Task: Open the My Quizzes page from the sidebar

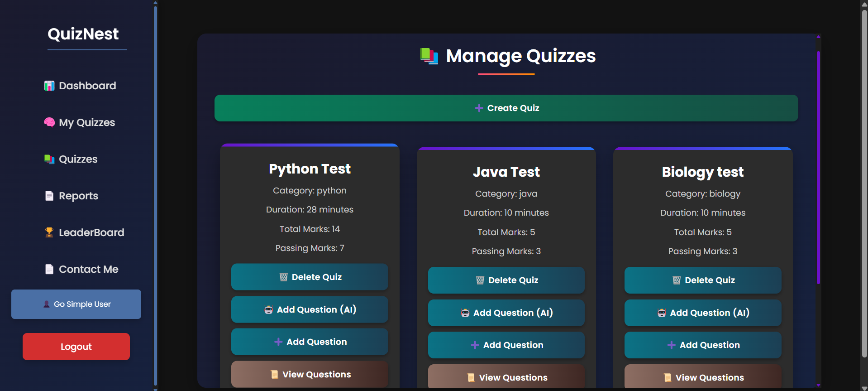Action: click(x=86, y=122)
